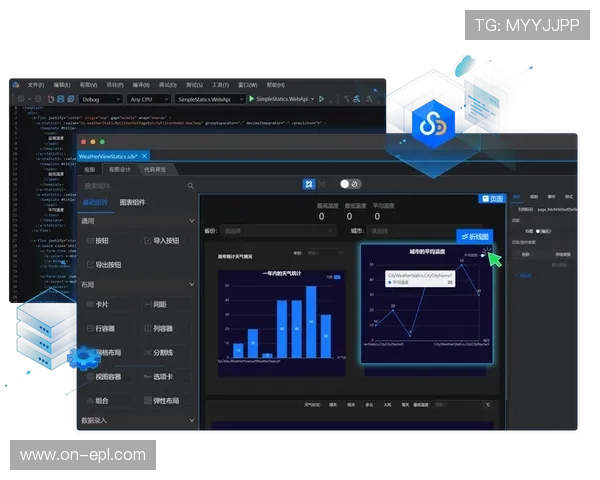Expand the 数据录入 data entry section
This screenshot has width=600, height=480.
point(191,421)
